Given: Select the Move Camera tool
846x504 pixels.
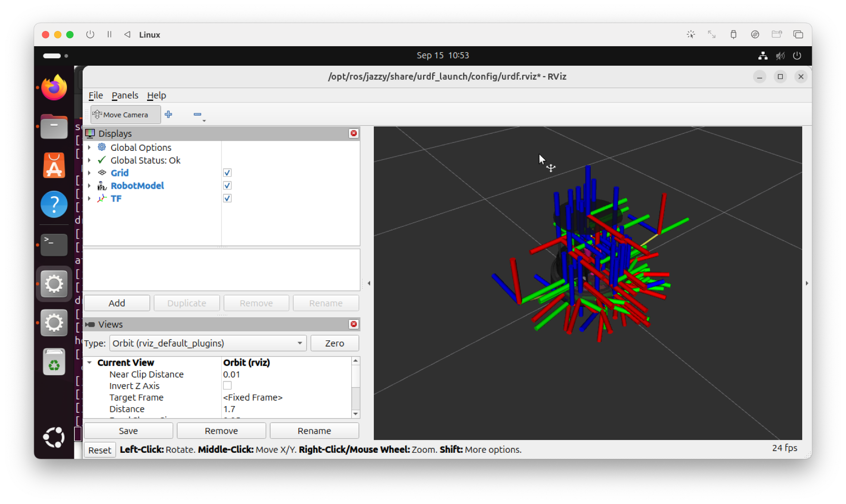Looking at the screenshot, I should (x=125, y=114).
